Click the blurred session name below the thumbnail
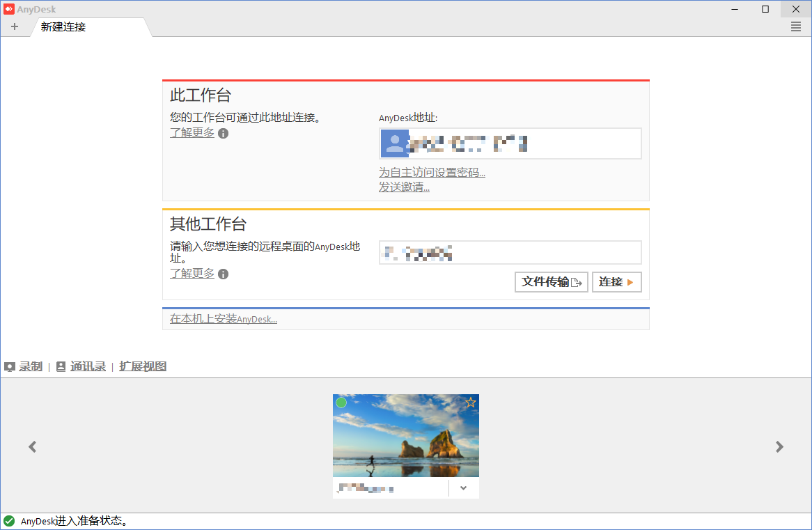This screenshot has width=812, height=530. pyautogui.click(x=366, y=488)
